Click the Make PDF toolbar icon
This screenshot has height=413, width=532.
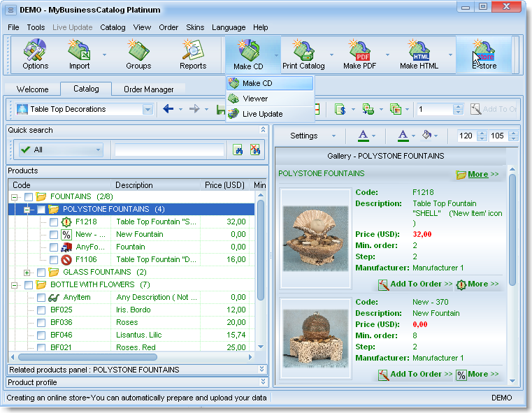pos(360,55)
